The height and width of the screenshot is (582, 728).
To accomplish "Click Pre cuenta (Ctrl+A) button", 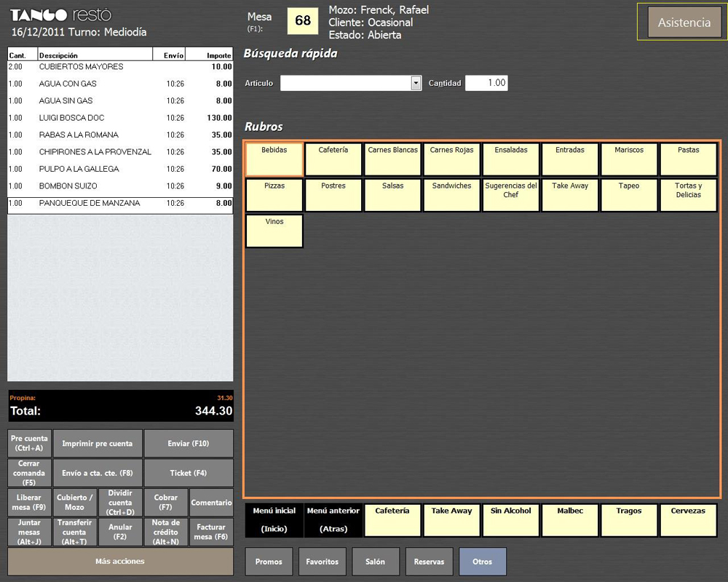I will pos(29,443).
